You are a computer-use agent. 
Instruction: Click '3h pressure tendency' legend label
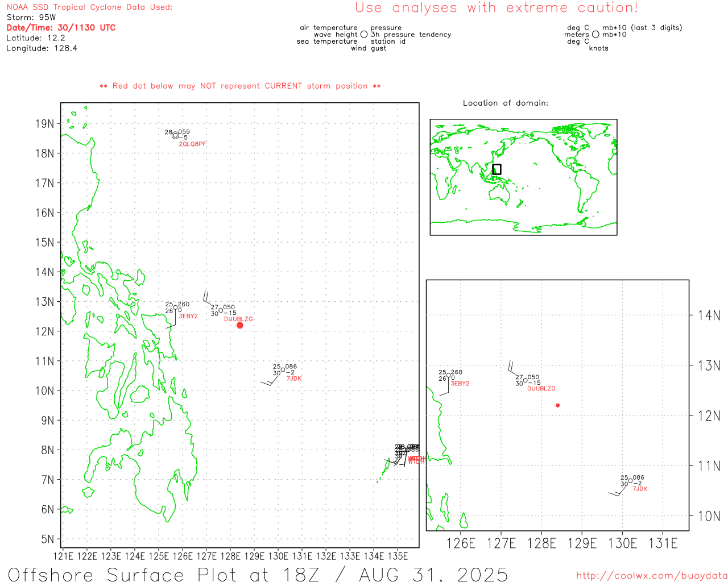coord(411,35)
